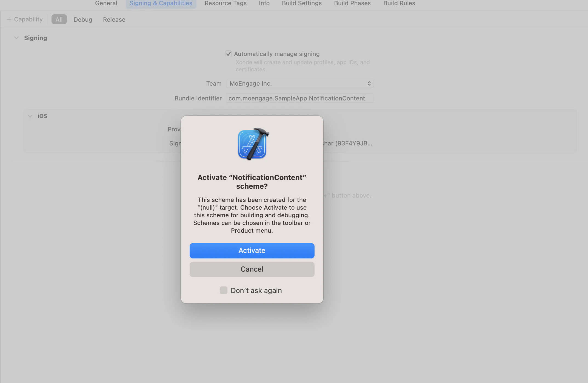Open the Resource Tags tab

pyautogui.click(x=226, y=3)
